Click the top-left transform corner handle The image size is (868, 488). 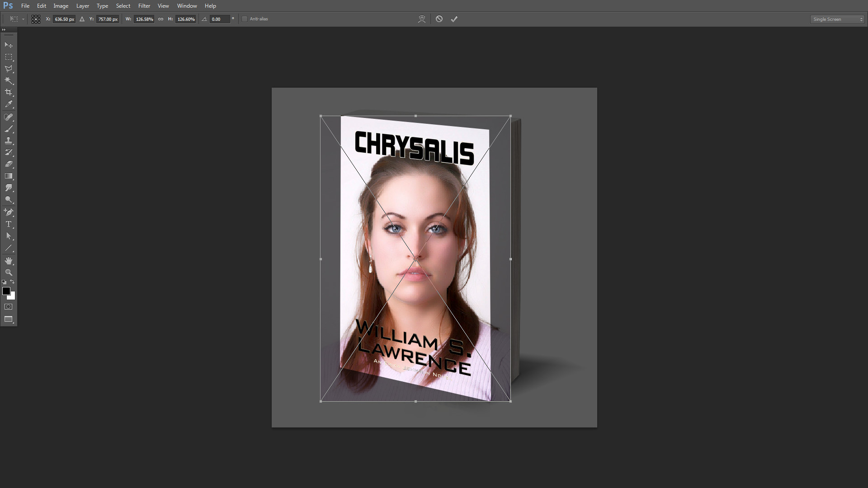tap(321, 116)
